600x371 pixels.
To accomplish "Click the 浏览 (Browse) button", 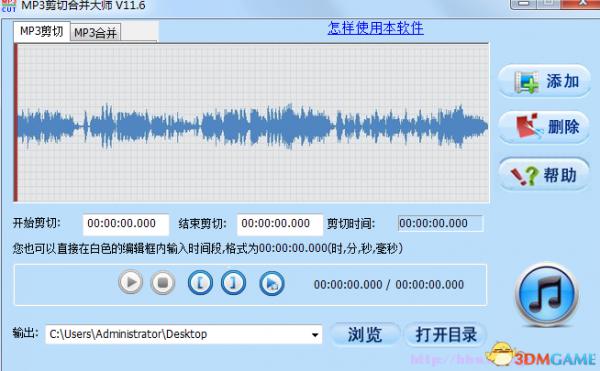I will tap(365, 335).
